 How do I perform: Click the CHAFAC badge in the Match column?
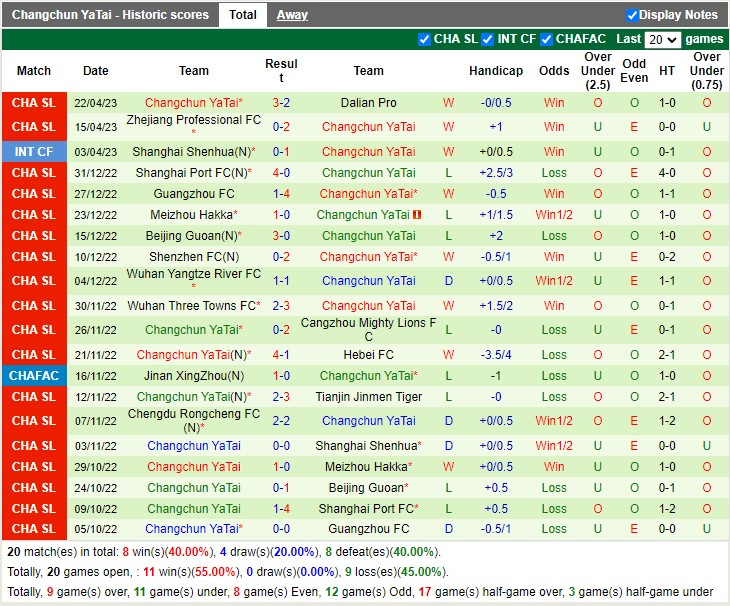(34, 376)
